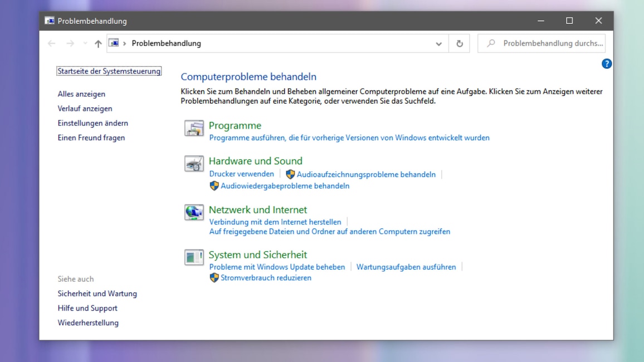644x362 pixels.
Task: Click the Netzwerk und Internet globe icon
Action: [194, 212]
